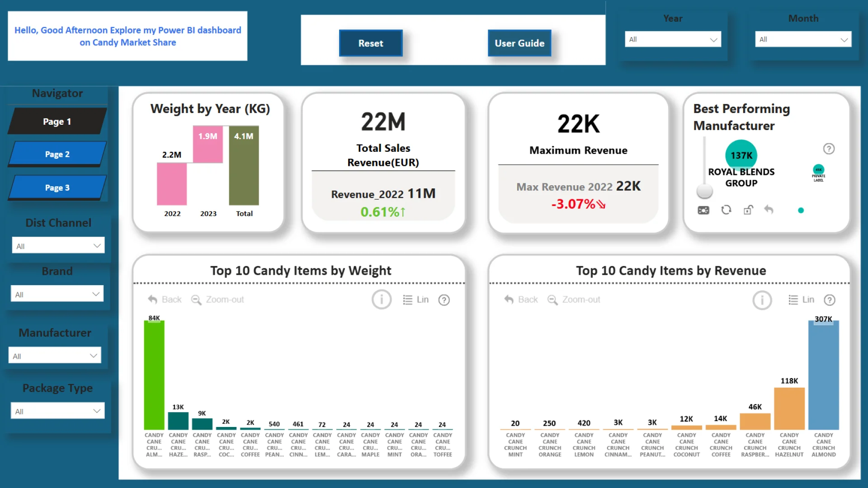This screenshot has height=488, width=868.
Task: Click the teal legend dot in the Manufacturer card
Action: [x=801, y=210]
